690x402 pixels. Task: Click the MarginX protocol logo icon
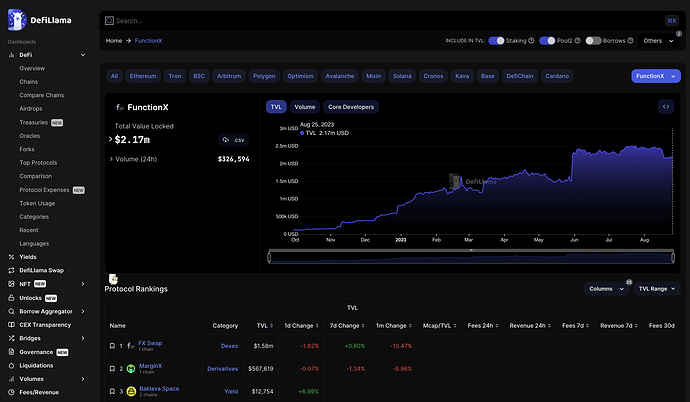pos(131,368)
